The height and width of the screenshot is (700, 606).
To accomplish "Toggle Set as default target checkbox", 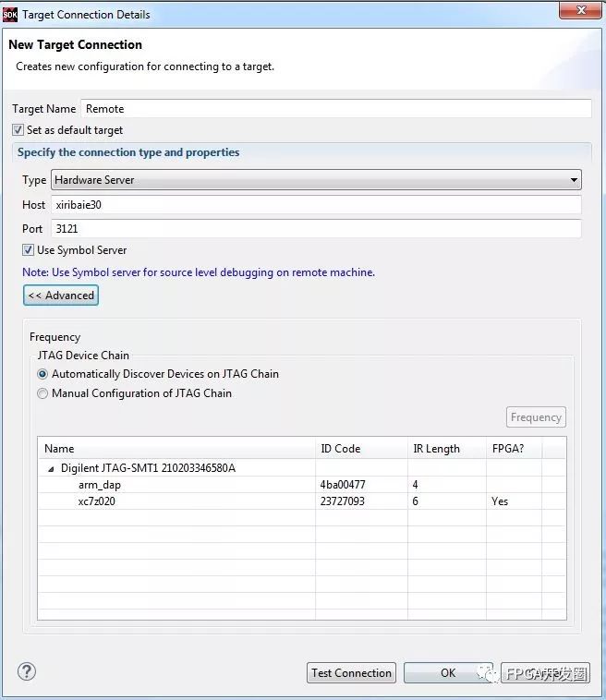I will (x=18, y=130).
